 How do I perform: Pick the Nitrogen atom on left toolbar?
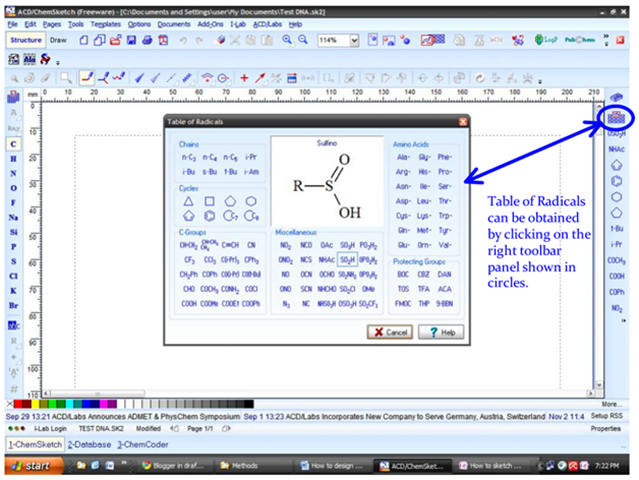click(x=14, y=173)
